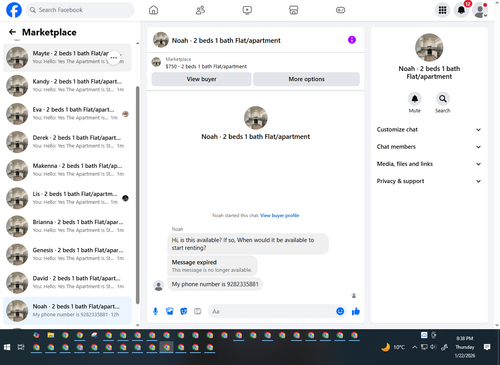Screen dimensions: 500x365
Task: Open the Gaming icon in top bar
Action: [340, 10]
